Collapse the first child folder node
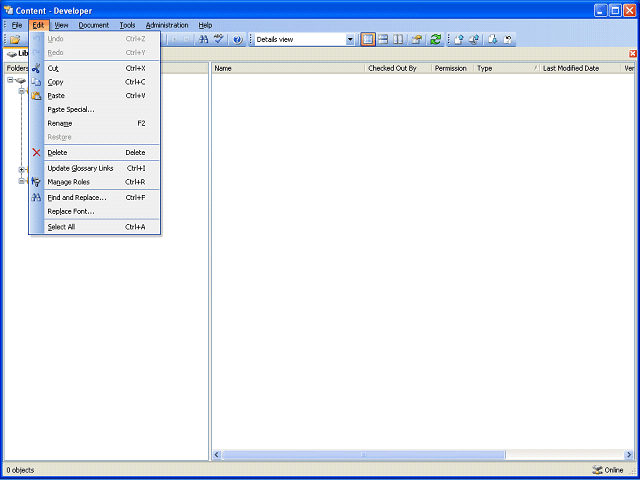640x480 pixels. (22, 91)
